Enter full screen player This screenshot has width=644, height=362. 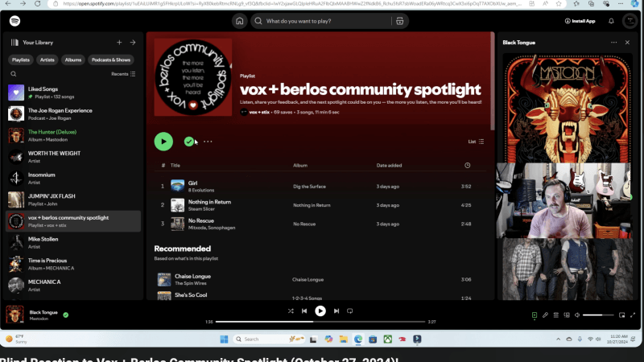[x=633, y=315]
